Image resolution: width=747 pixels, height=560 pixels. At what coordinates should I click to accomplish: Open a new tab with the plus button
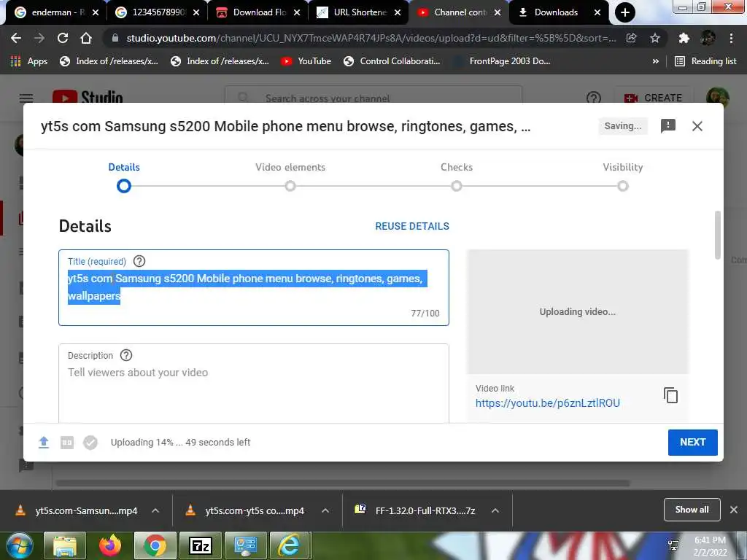click(x=624, y=12)
